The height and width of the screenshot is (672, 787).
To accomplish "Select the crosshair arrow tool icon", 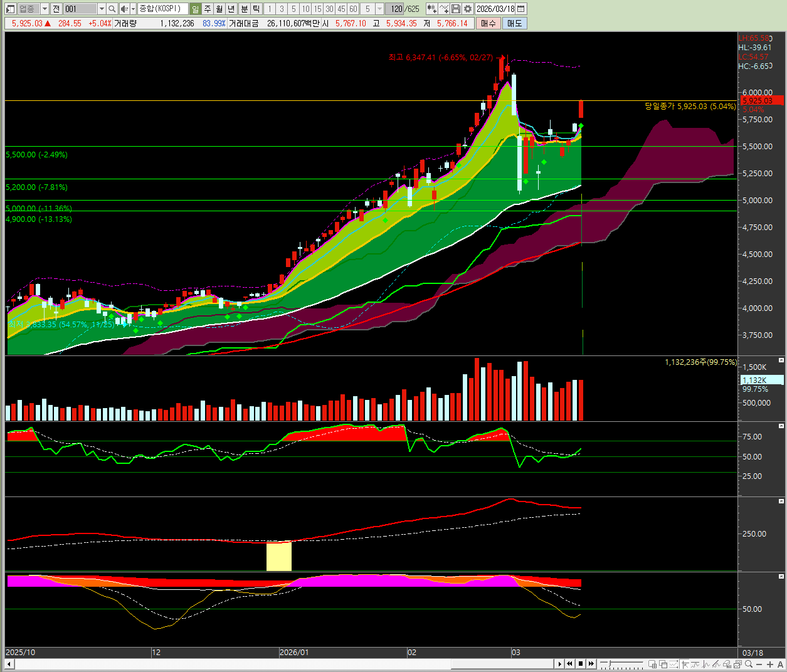I will 685,664.
